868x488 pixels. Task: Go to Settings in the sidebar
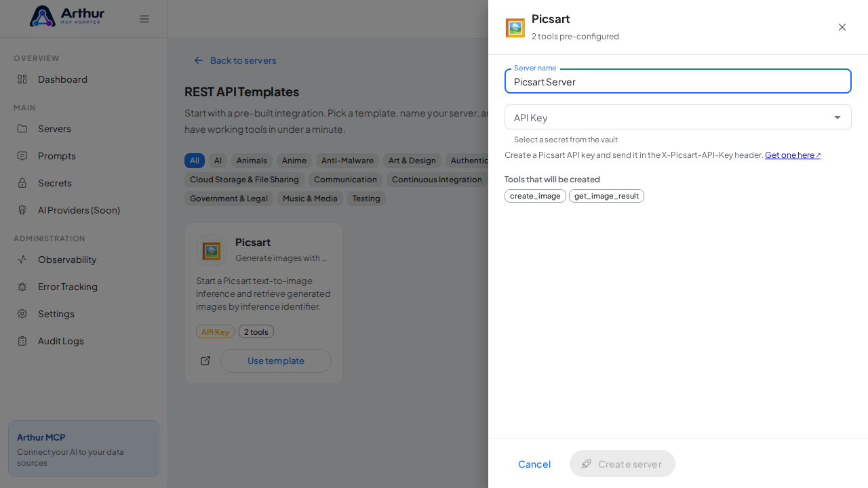click(x=84, y=314)
